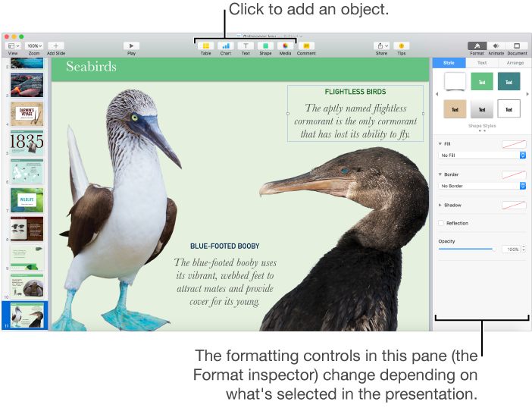Open the Document inspector
Viewport: 532px width, 408px height.
(517, 46)
